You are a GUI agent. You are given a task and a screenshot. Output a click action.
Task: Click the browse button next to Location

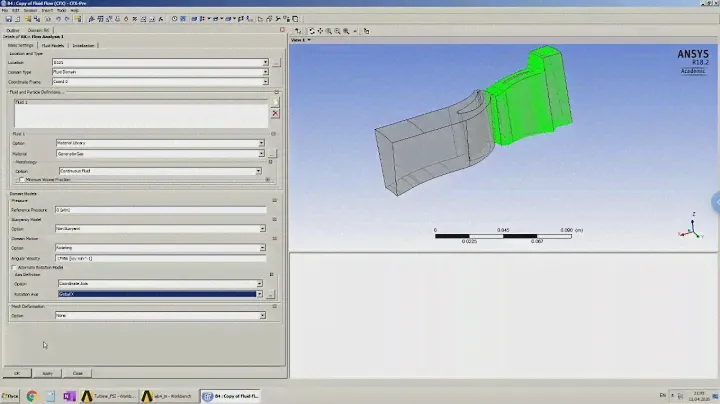pyautogui.click(x=276, y=62)
